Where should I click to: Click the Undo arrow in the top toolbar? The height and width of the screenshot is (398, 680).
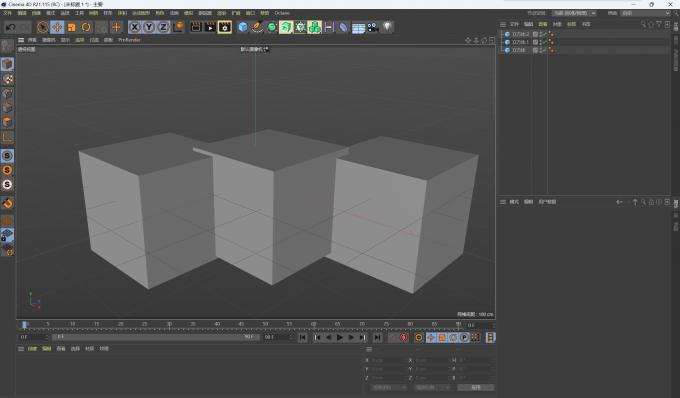(x=10, y=27)
